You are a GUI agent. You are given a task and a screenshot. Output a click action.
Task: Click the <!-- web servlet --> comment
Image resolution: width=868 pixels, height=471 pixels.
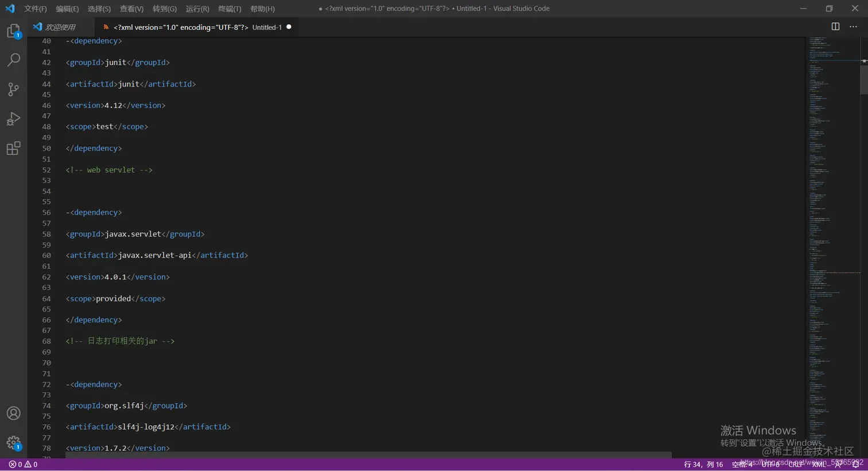[109, 170]
